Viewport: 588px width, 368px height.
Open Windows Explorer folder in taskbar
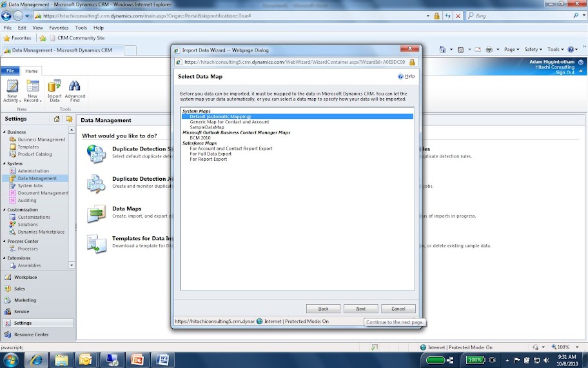tap(61, 360)
